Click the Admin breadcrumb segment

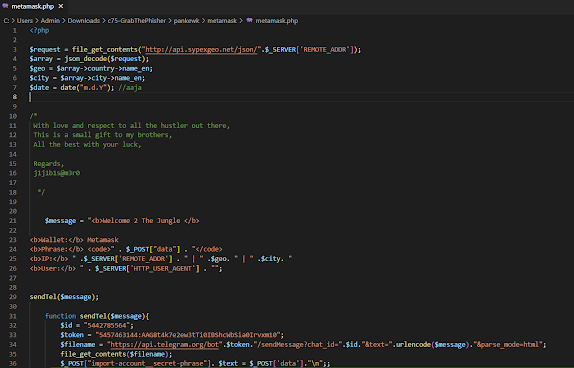tap(50, 21)
